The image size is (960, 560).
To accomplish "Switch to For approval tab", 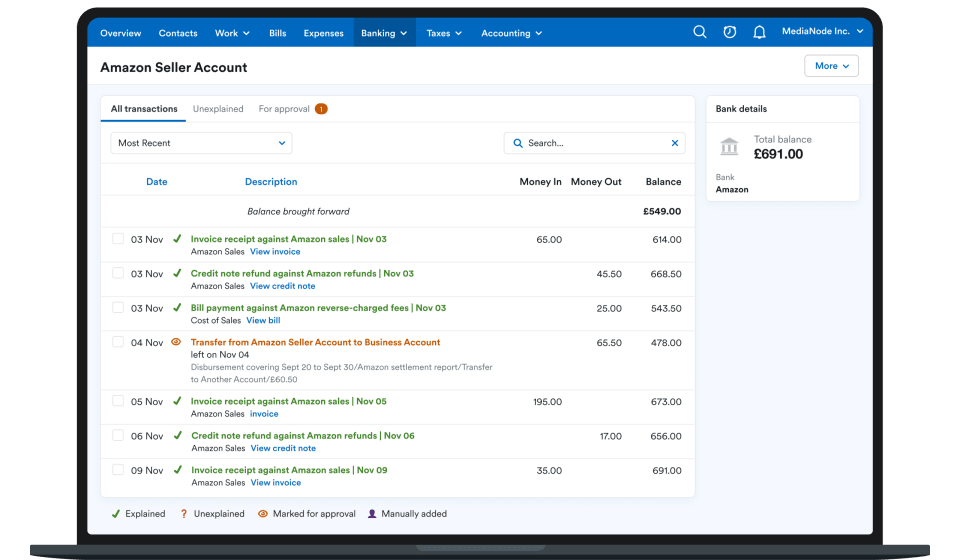I will click(x=283, y=109).
